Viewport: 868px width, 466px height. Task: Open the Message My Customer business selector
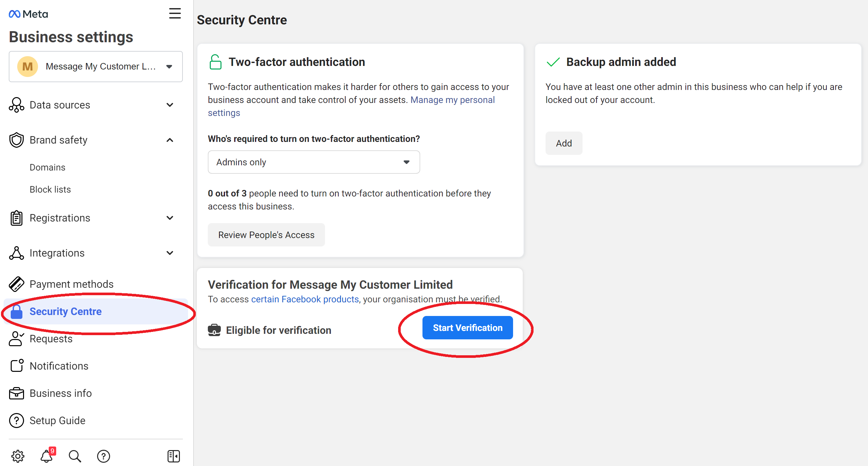click(x=96, y=66)
